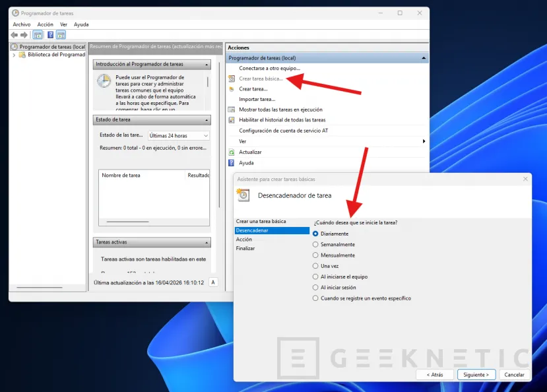Click the Back arrow toolbar icon

[x=15, y=35]
